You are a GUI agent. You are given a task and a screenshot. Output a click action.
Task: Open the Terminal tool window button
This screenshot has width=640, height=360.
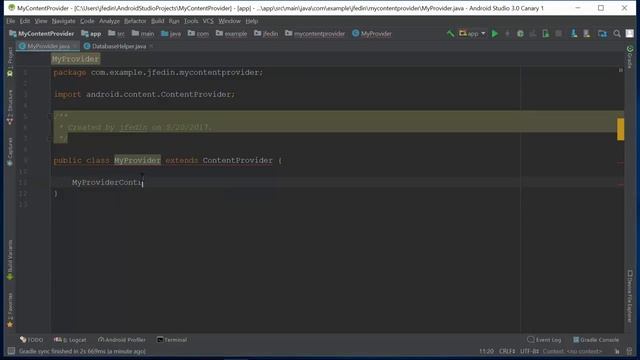[172, 340]
